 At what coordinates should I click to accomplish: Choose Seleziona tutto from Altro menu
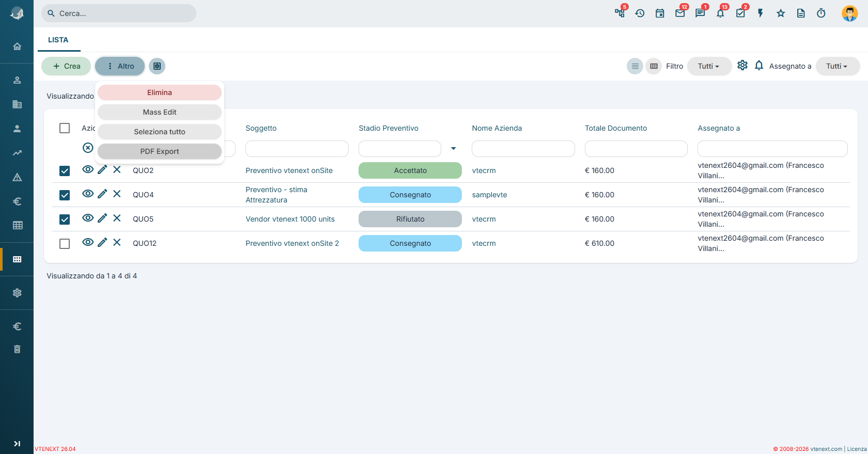[160, 132]
